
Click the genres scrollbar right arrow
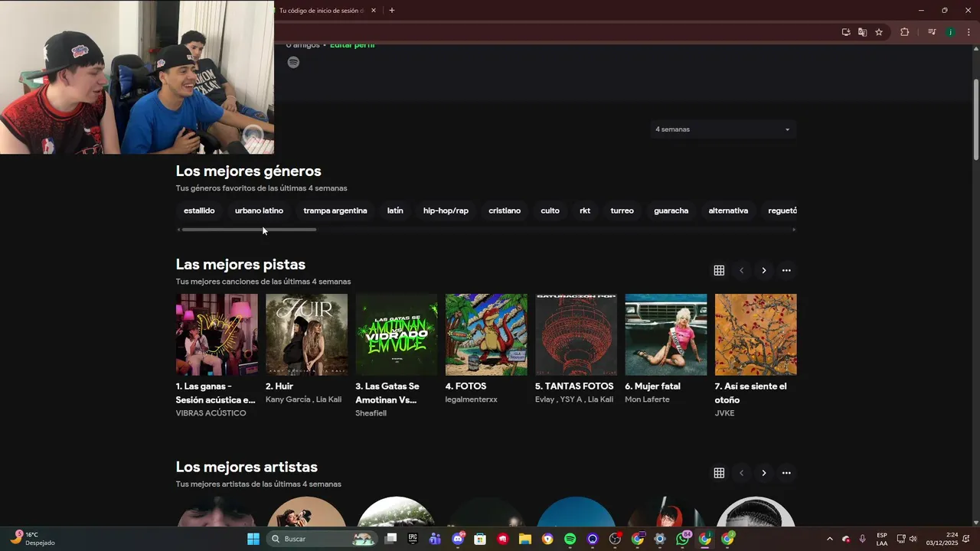[x=793, y=230]
